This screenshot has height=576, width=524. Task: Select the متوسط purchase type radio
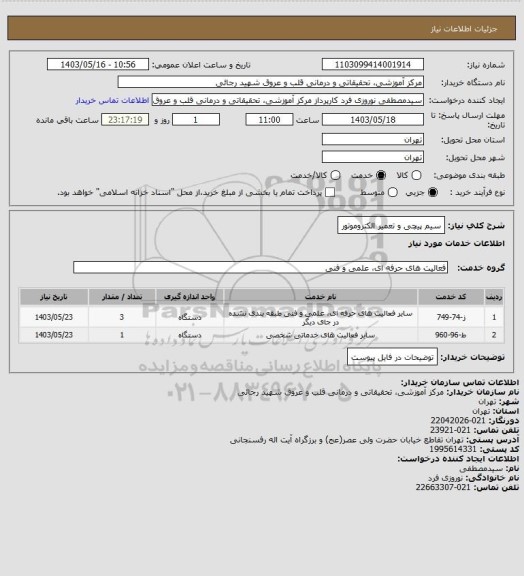(x=392, y=192)
